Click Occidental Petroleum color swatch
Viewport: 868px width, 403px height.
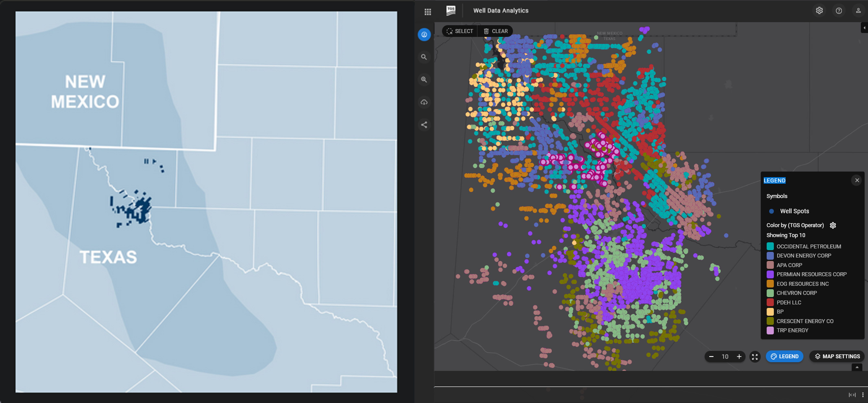[x=770, y=246]
